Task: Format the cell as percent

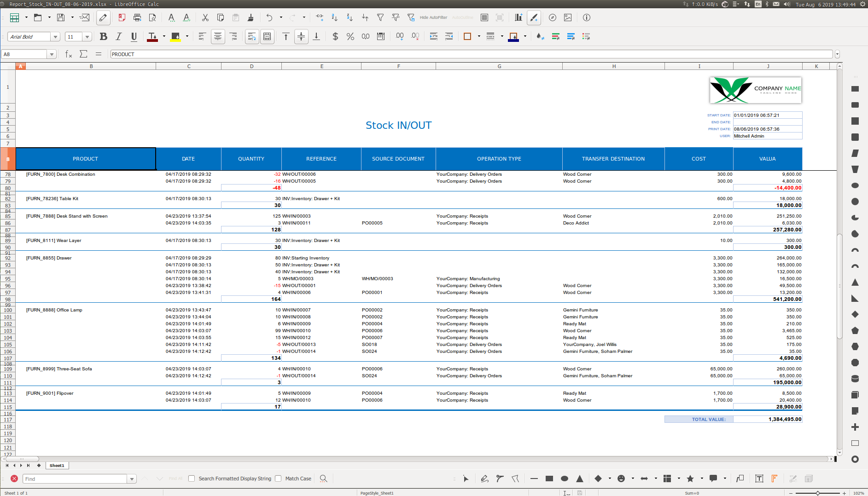Action: point(350,36)
